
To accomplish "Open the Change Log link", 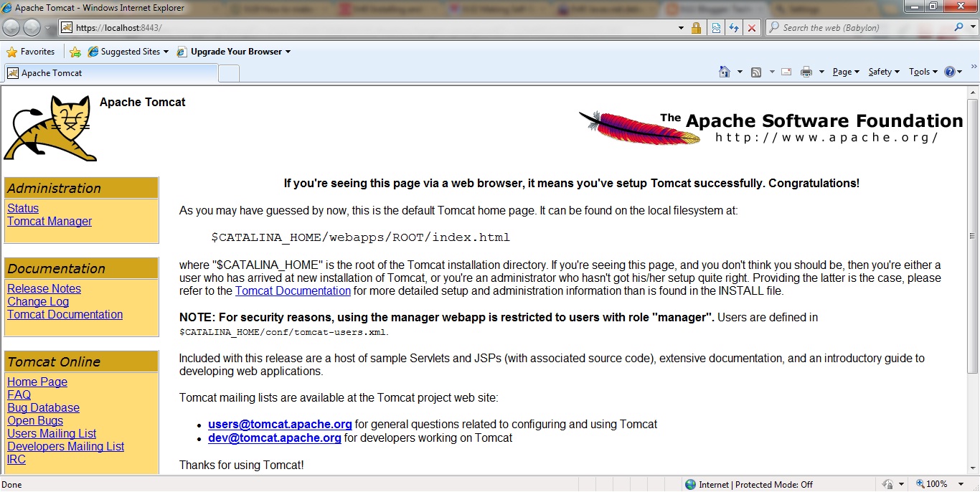I will click(x=38, y=301).
